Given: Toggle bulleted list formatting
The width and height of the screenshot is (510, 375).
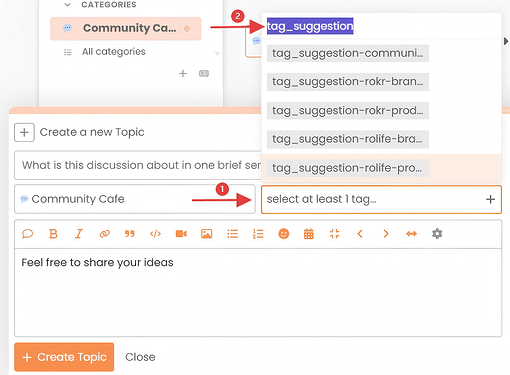Looking at the screenshot, I should tap(232, 234).
